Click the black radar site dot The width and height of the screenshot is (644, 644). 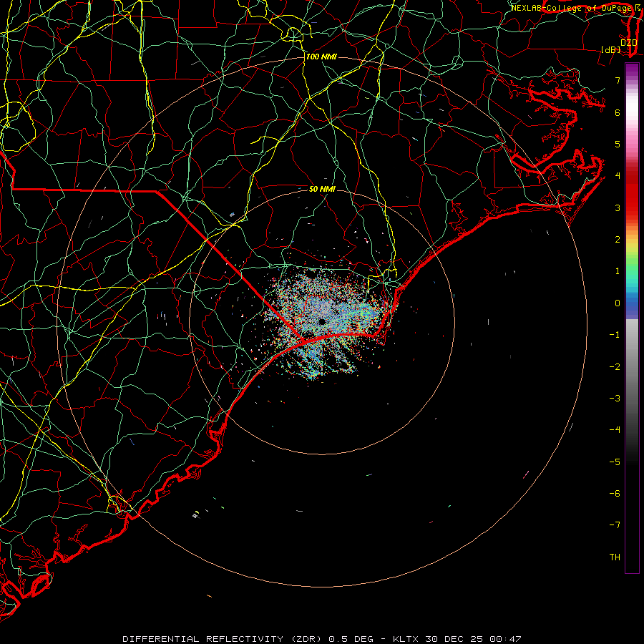322,321
